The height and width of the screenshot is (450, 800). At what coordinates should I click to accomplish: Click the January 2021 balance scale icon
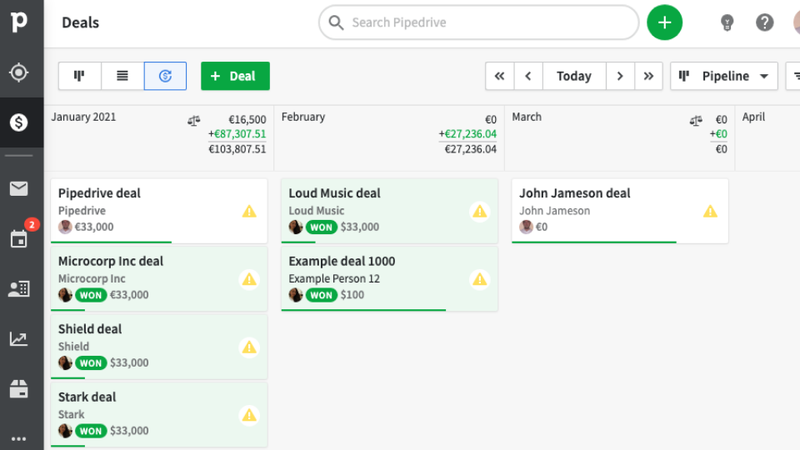pos(194,121)
